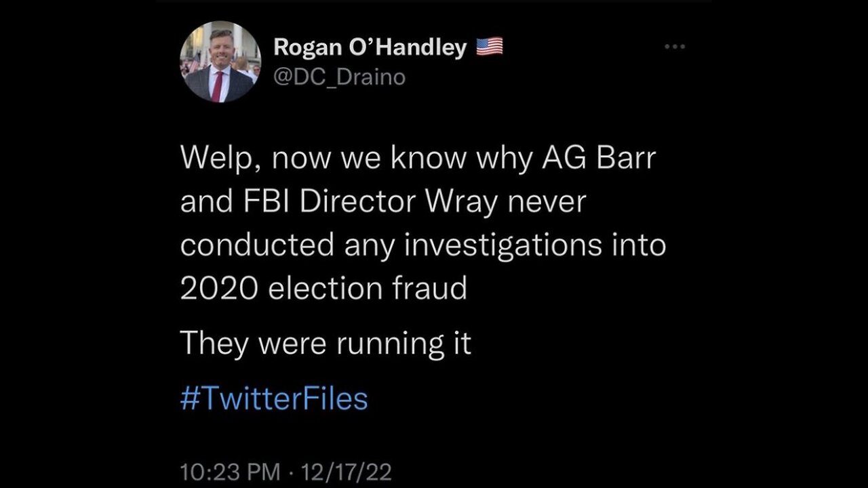Click the red tie in the avatar
The height and width of the screenshot is (488, 868).
[217, 85]
